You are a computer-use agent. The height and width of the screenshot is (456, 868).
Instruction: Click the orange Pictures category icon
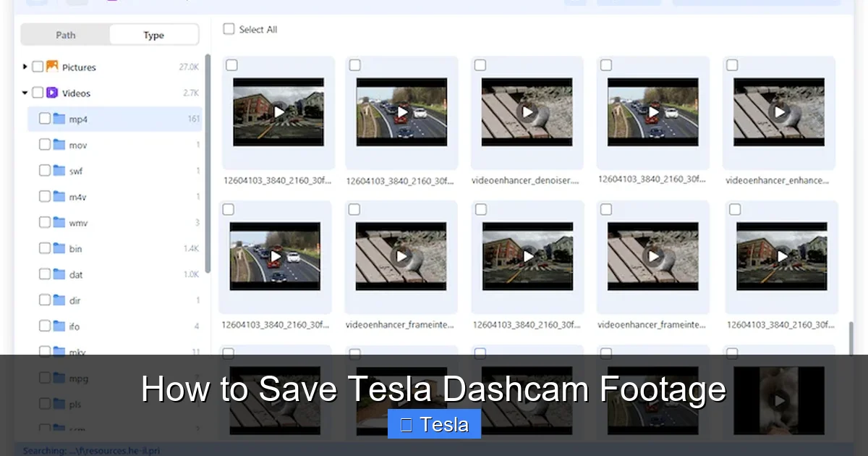52,67
